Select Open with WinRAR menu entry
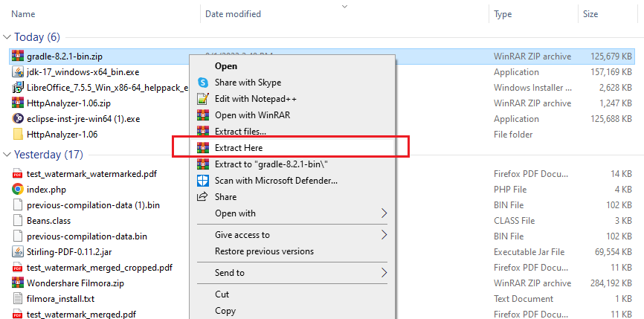 coord(251,115)
